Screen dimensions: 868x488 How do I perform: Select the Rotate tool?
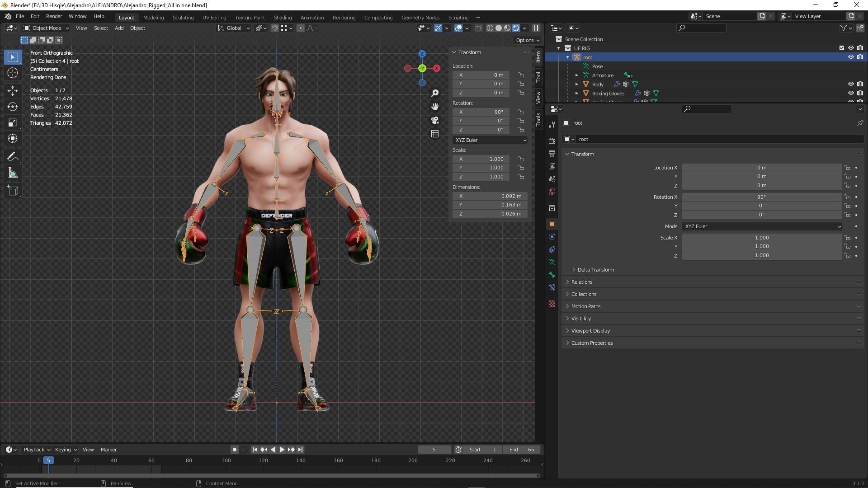(13, 107)
